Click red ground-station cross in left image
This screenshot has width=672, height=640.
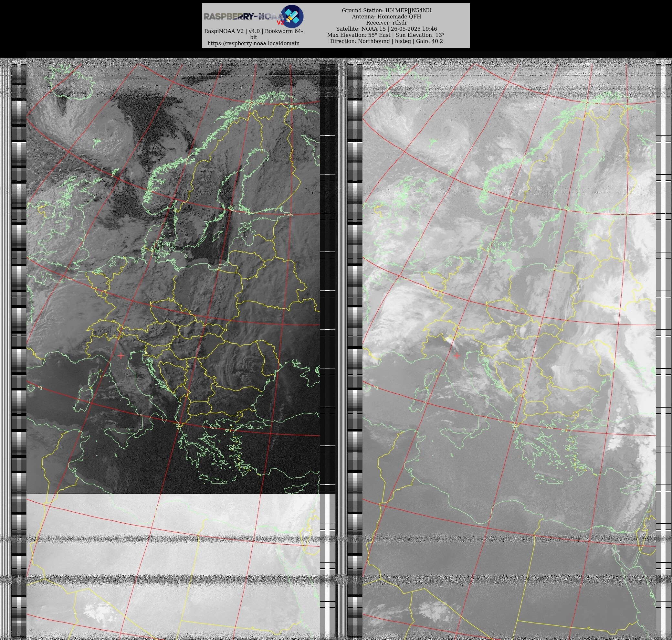coord(121,356)
